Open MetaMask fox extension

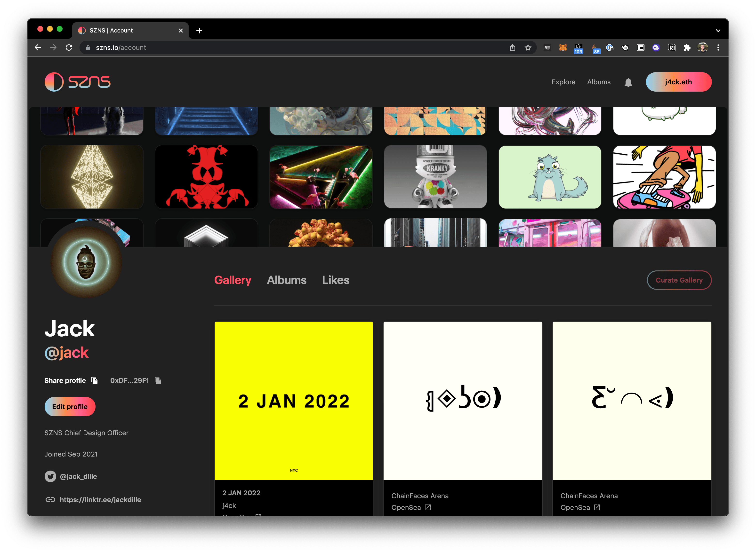tap(563, 47)
